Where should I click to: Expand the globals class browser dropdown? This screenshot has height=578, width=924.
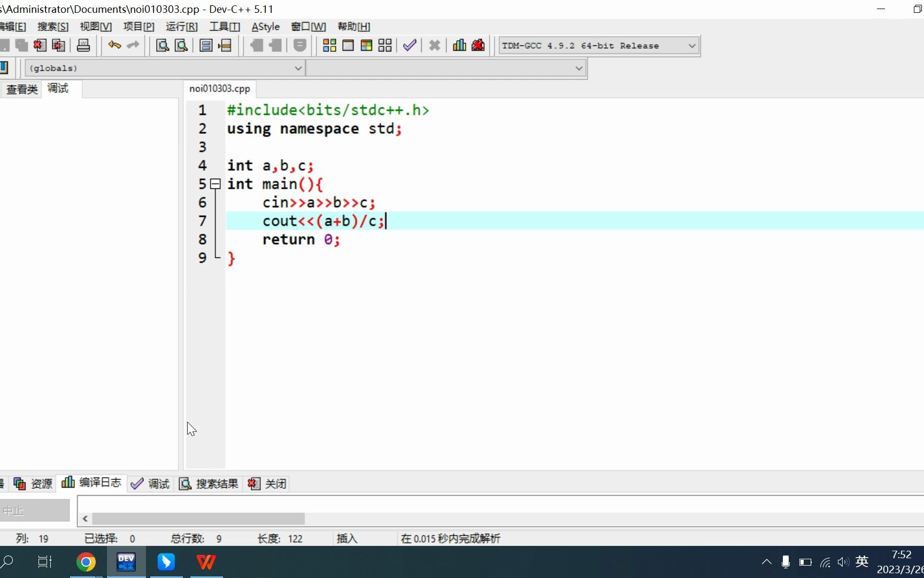(298, 68)
